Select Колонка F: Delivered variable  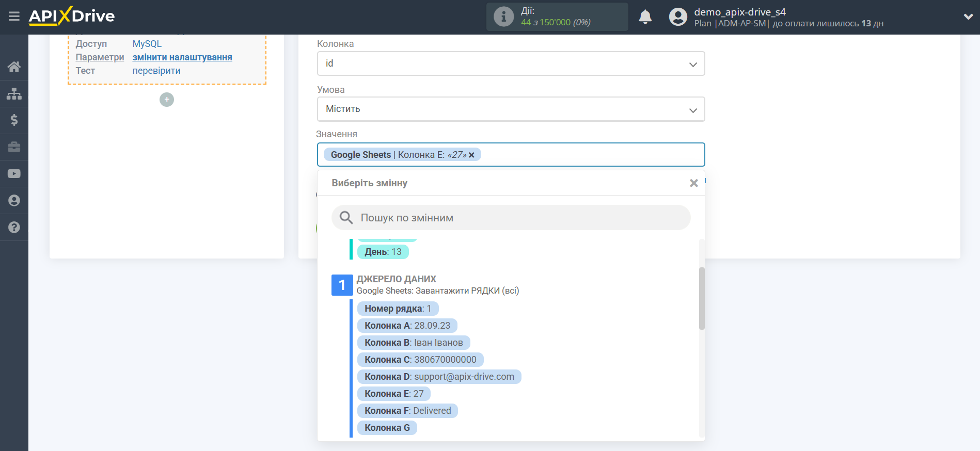click(407, 411)
